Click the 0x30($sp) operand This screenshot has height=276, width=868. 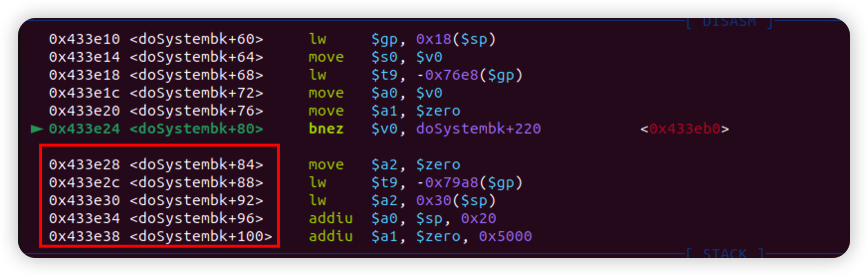tap(456, 201)
